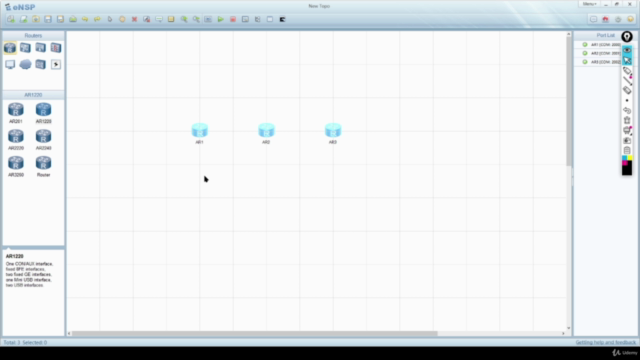The width and height of the screenshot is (640, 360).
Task: Click the yellow rectangle palette icon
Action: [171, 19]
